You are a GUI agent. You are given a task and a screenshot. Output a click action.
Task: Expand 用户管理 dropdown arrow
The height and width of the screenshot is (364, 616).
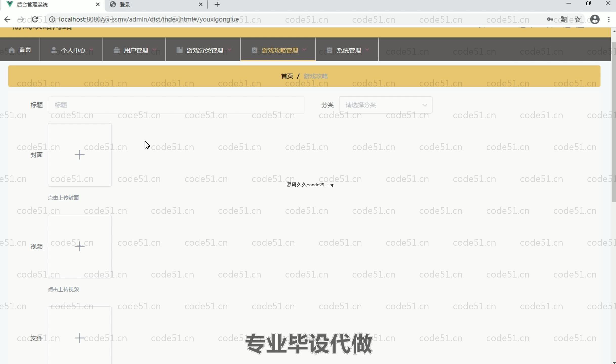pos(154,50)
